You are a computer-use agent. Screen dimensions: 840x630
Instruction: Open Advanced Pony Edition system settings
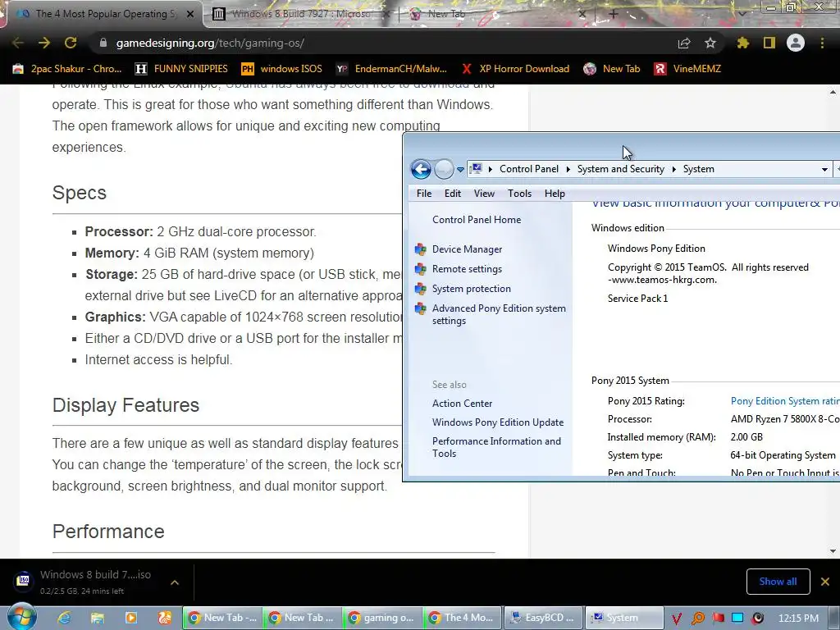(499, 314)
